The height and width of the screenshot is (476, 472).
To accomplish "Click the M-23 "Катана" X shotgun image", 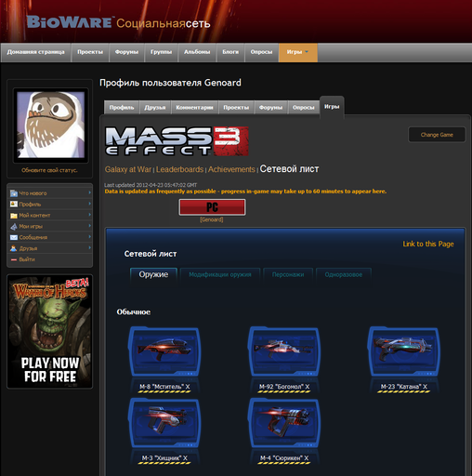I will pyautogui.click(x=403, y=352).
